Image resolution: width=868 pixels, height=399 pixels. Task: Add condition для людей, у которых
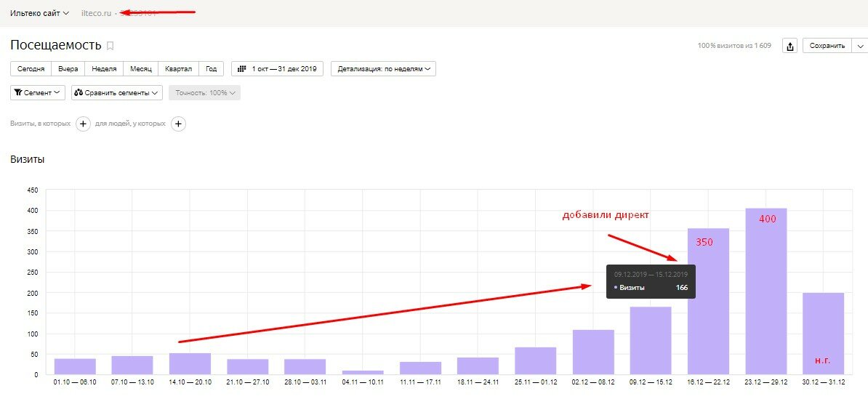coord(178,124)
